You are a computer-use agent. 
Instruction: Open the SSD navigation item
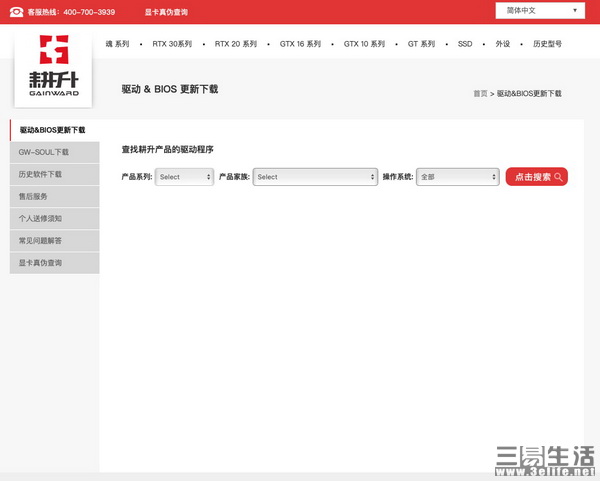(465, 44)
